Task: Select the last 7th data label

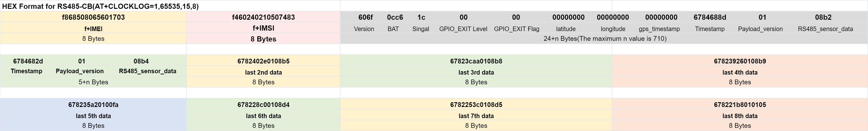Action: point(476,116)
